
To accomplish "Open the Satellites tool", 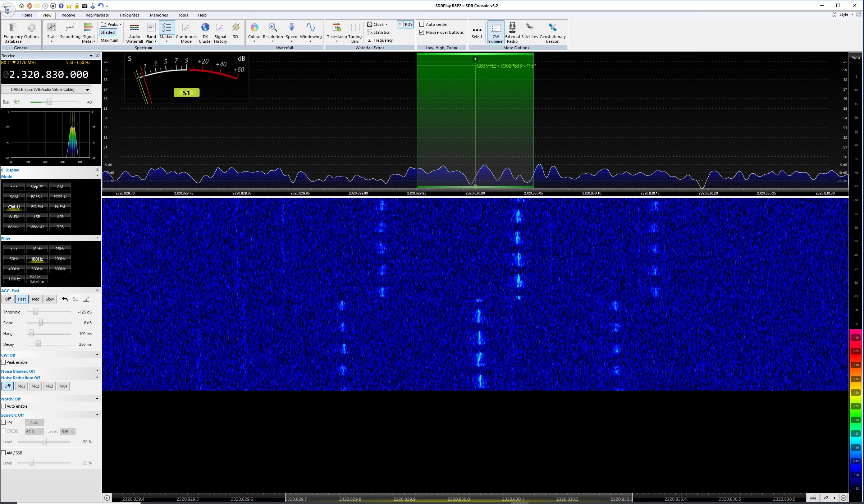I will (x=529, y=31).
